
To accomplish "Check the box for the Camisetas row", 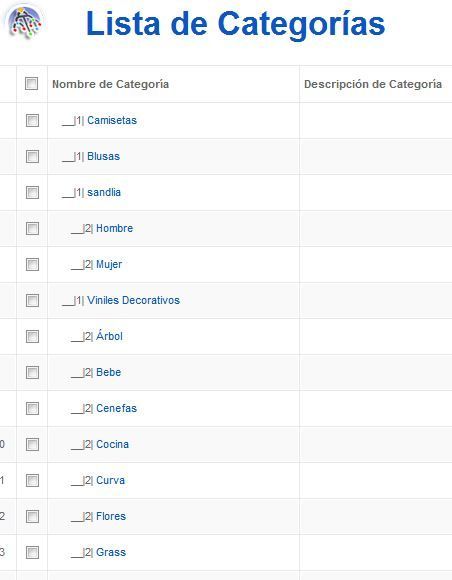I will pos(32,120).
